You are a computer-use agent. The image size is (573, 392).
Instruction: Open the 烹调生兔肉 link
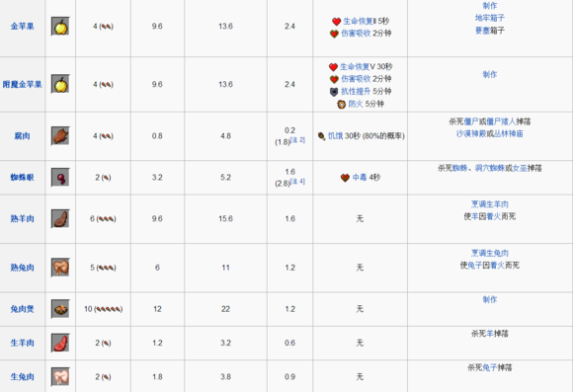[490, 253]
